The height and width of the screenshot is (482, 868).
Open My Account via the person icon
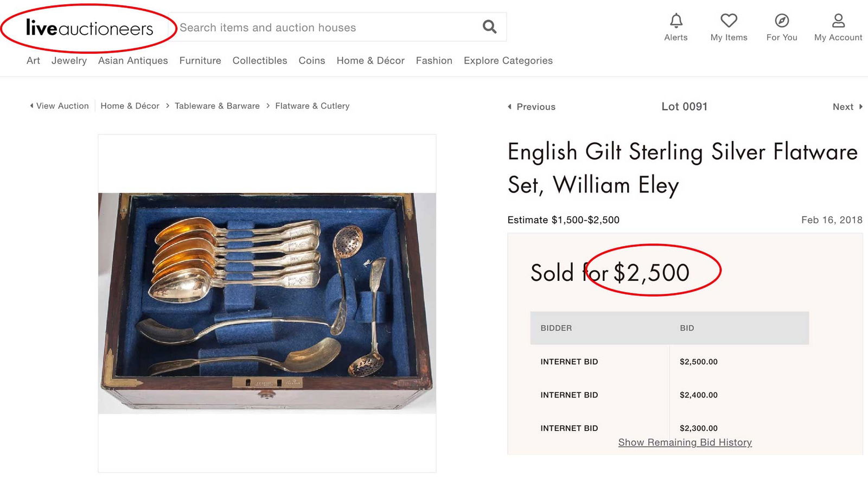tap(838, 21)
